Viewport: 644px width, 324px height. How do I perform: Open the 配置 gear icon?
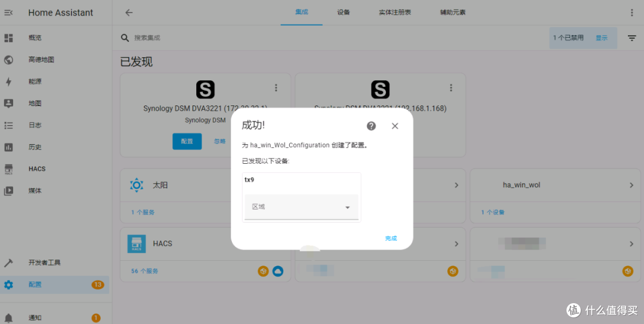(8, 285)
